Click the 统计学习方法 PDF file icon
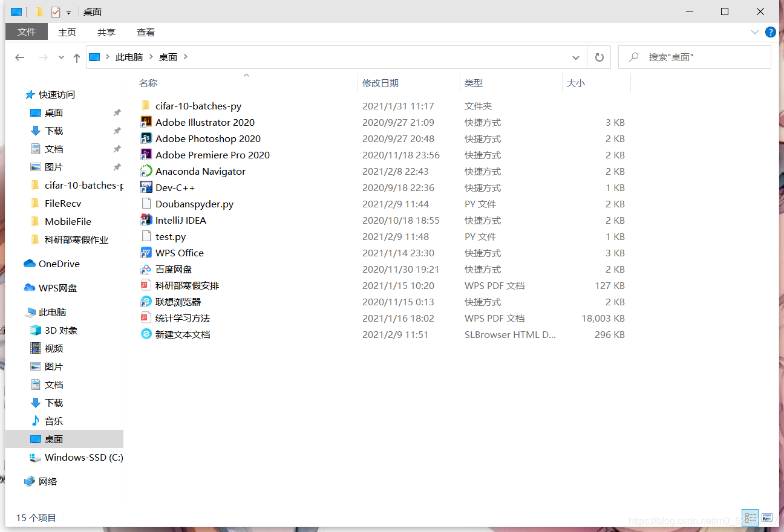The height and width of the screenshot is (532, 784). tap(146, 318)
